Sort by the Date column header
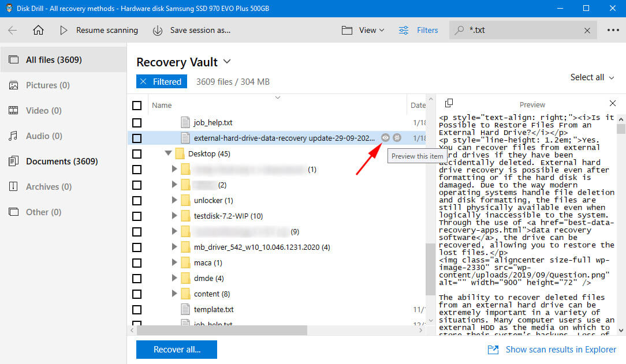 coord(418,105)
